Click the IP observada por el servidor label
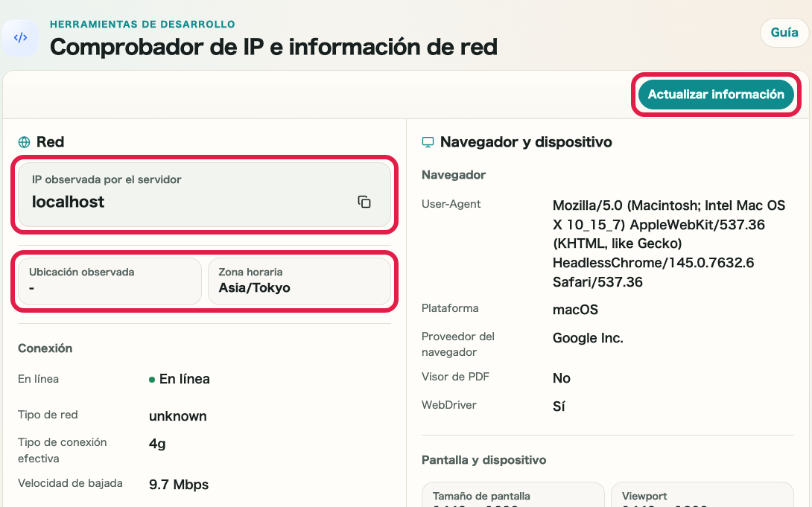This screenshot has width=812, height=507. coord(107,179)
